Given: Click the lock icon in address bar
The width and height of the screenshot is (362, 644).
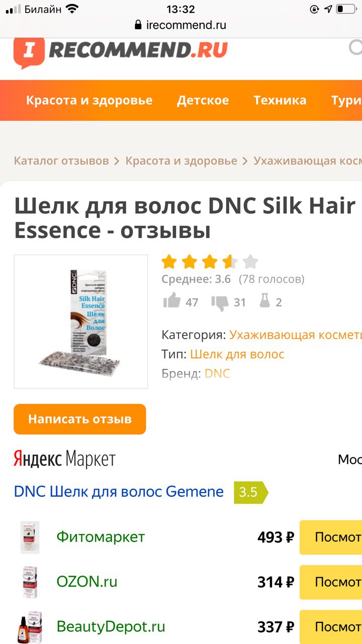Looking at the screenshot, I should 138,25.
